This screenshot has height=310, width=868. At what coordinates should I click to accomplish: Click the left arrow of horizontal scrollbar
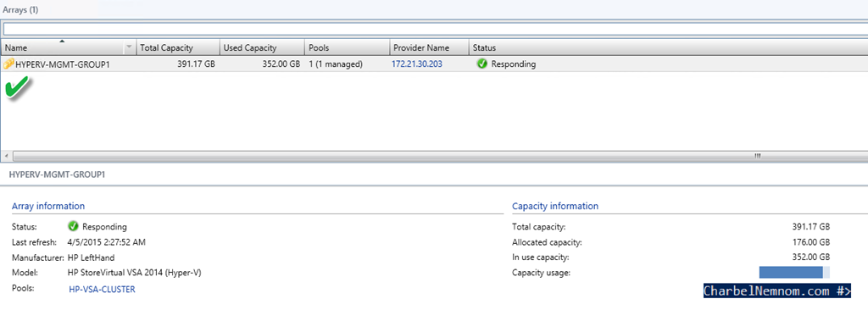click(6, 156)
